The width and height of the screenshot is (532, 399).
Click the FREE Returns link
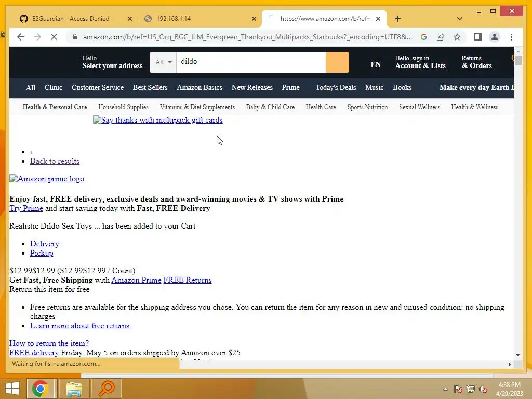pos(187,280)
